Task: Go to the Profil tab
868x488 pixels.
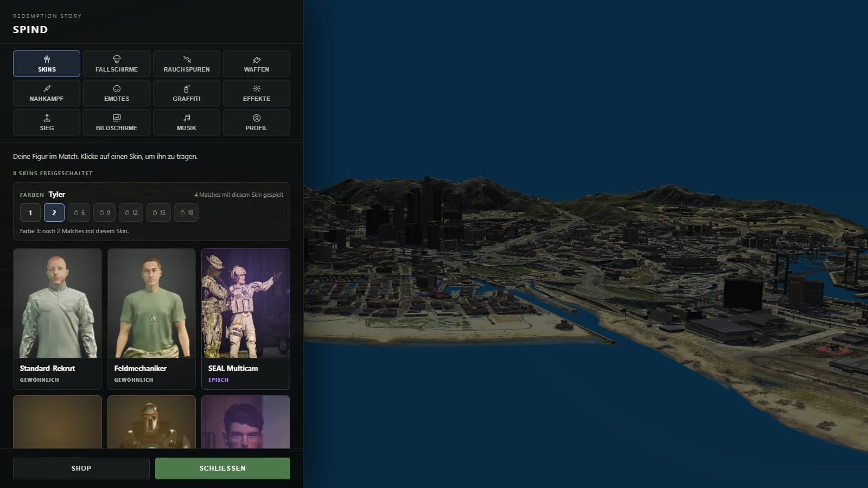Action: point(257,123)
